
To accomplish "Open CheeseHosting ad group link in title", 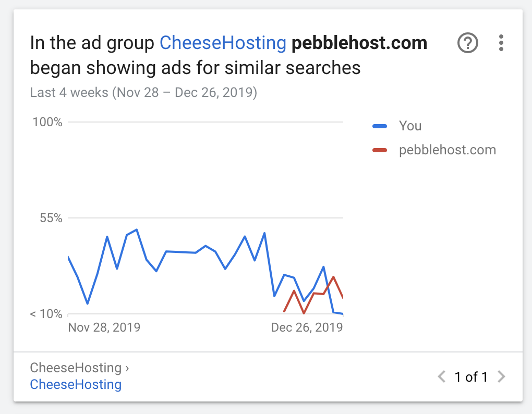I will coord(223,43).
